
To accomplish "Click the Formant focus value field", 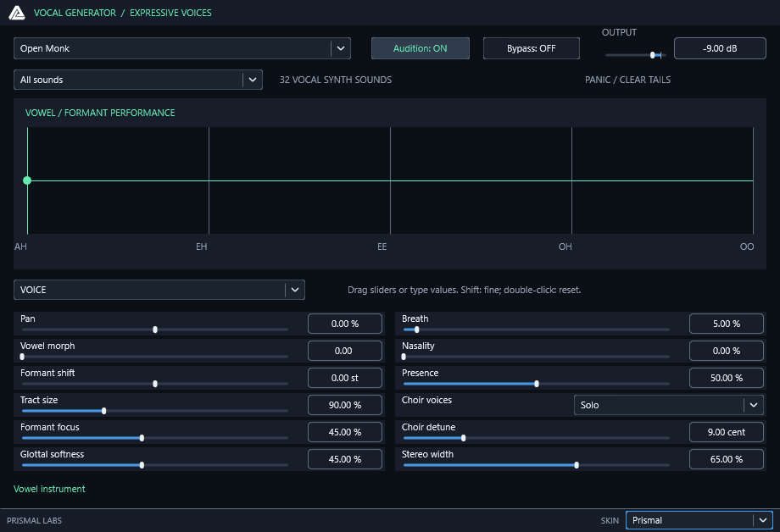I will click(345, 432).
